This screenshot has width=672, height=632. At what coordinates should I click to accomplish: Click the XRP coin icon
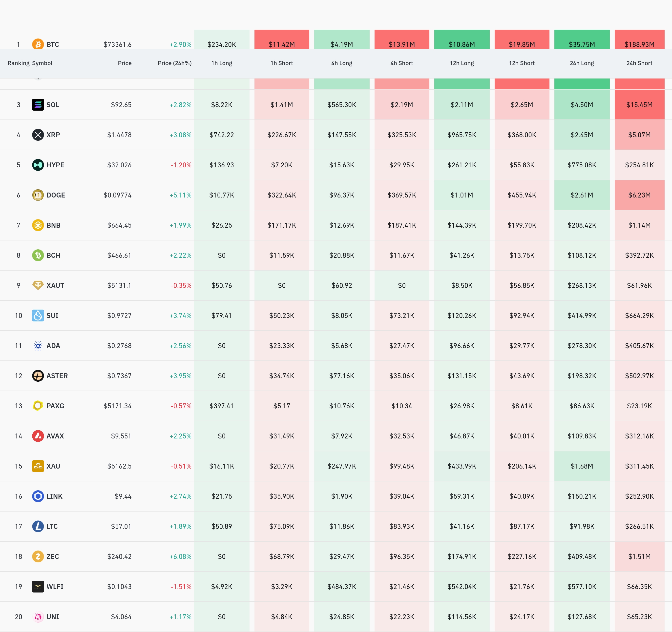click(38, 135)
